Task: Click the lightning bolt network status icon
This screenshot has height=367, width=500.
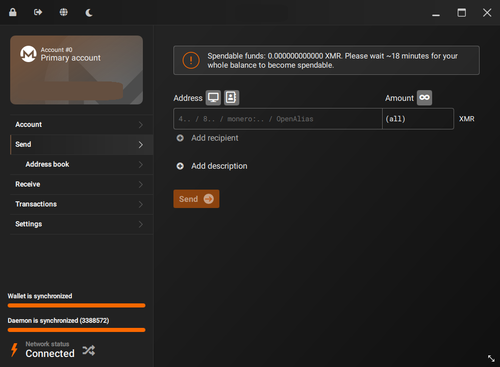Action: [14, 350]
